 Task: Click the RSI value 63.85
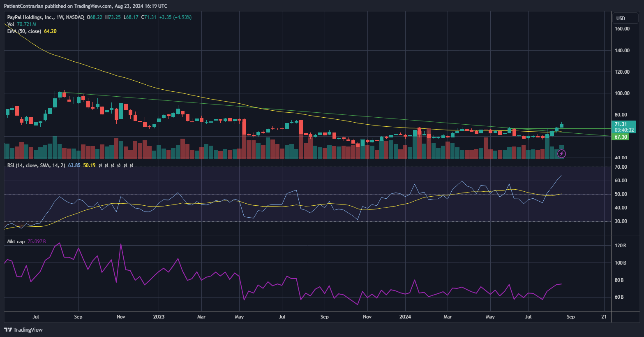pyautogui.click(x=74, y=165)
